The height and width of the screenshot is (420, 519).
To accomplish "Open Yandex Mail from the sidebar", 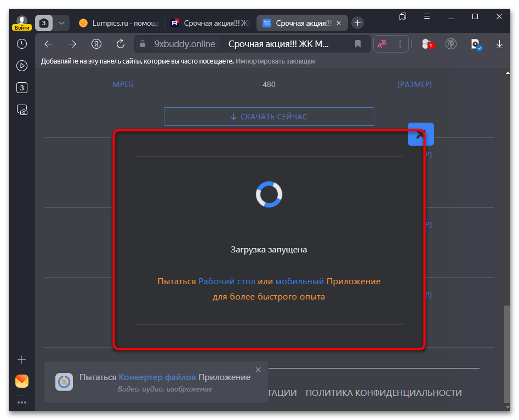I will point(22,381).
